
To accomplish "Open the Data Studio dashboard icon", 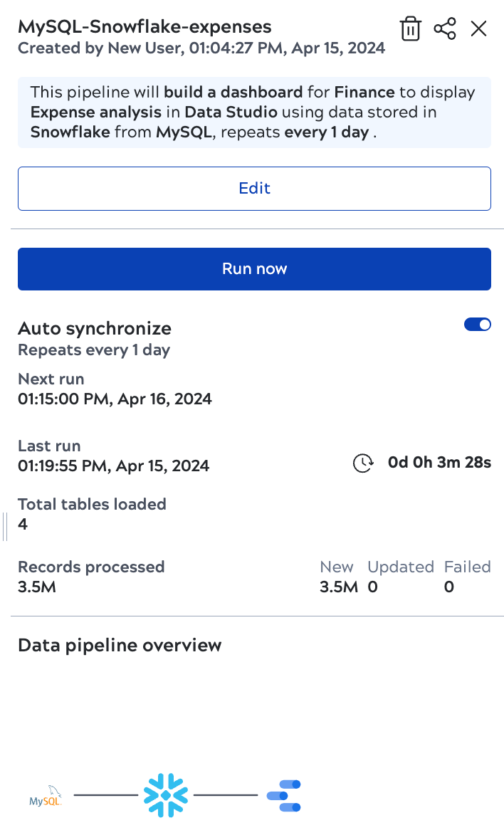I will point(284,794).
